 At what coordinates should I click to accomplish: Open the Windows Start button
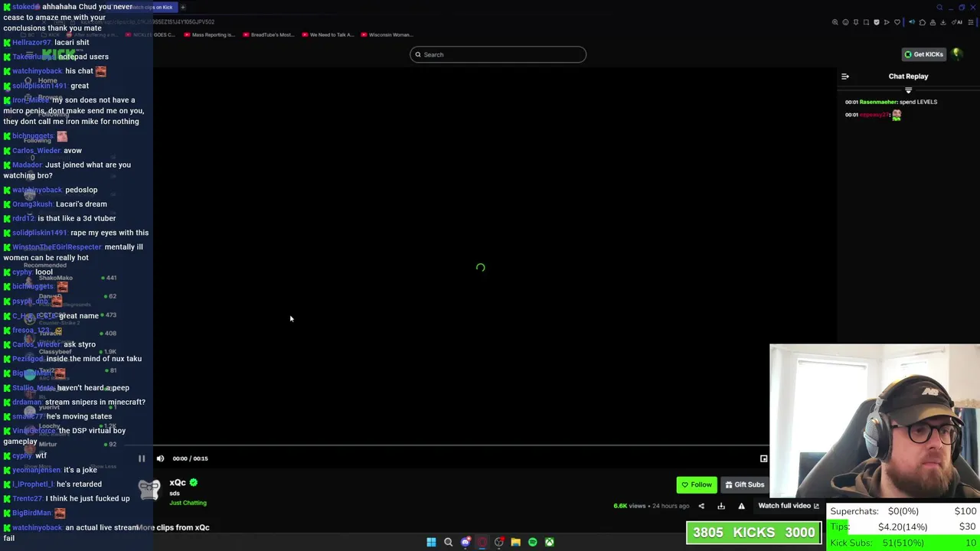[x=431, y=542]
